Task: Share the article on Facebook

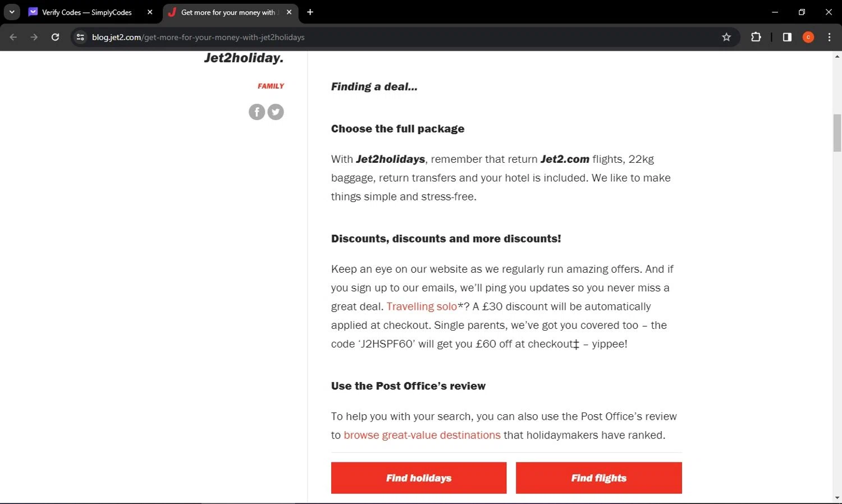Action: [x=257, y=112]
